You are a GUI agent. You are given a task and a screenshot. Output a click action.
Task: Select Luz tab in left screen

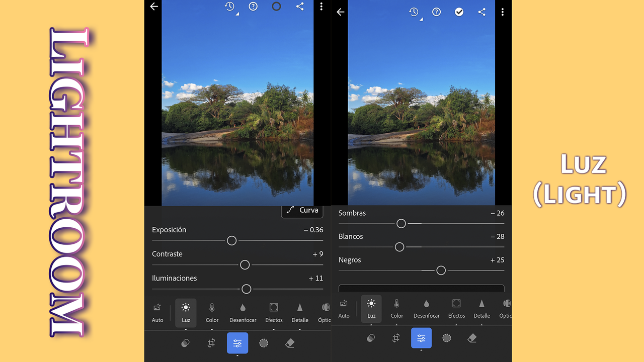(x=186, y=313)
